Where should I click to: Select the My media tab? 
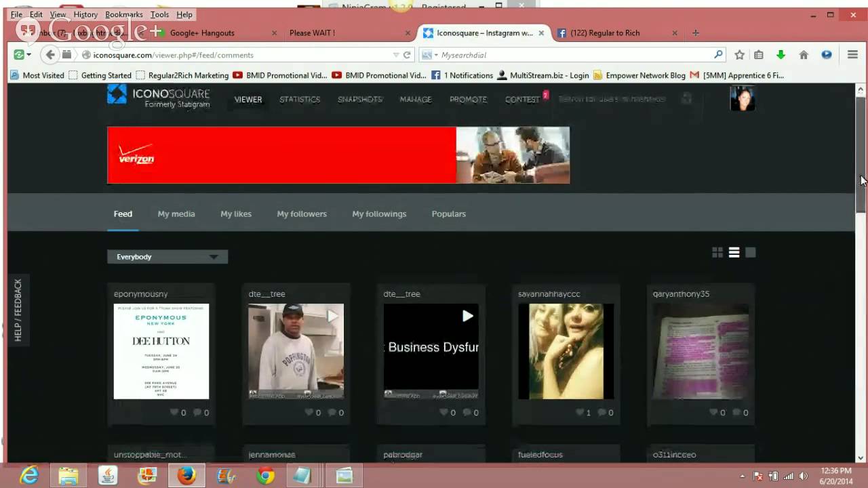176,213
